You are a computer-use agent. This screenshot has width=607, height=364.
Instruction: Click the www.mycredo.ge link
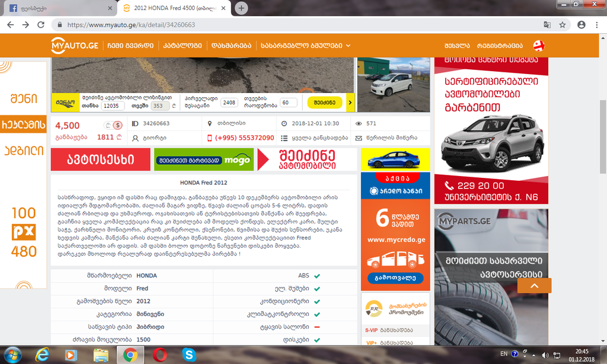click(x=396, y=240)
